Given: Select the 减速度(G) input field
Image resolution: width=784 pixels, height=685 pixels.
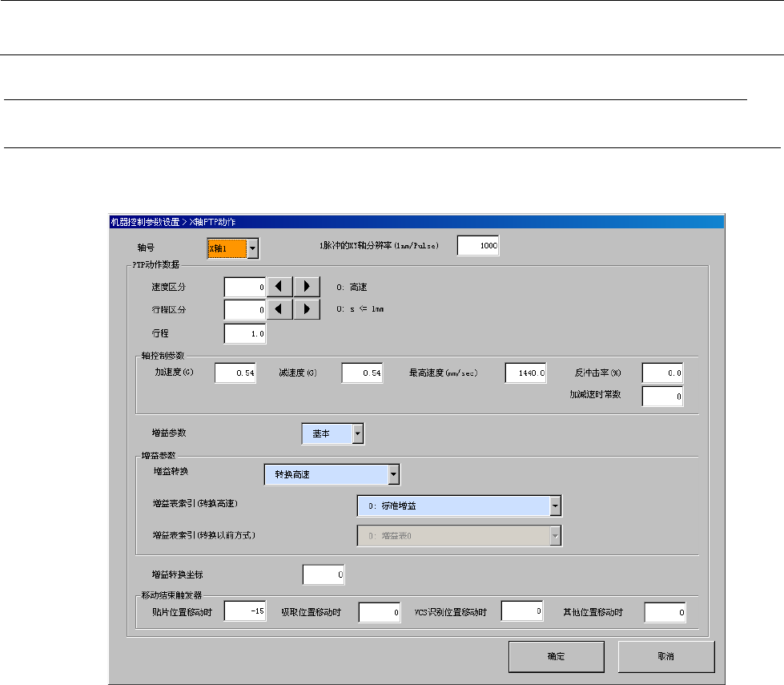Looking at the screenshot, I should 362,373.
